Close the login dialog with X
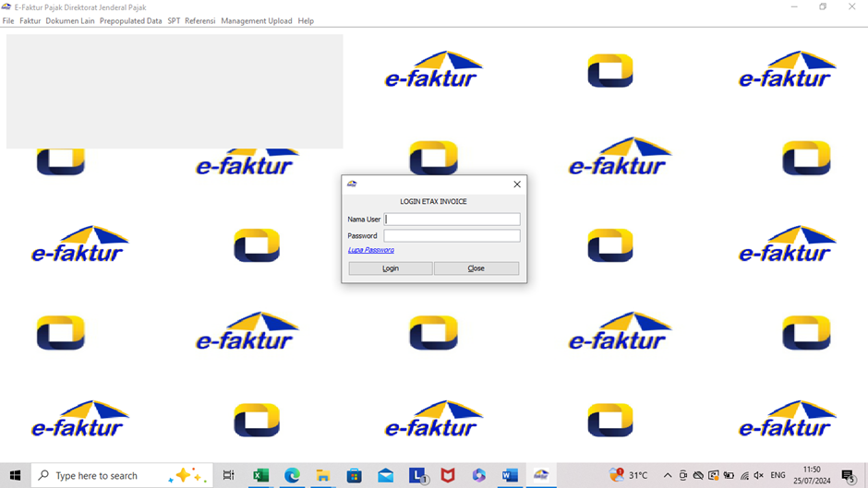Image resolution: width=868 pixels, height=488 pixels. 517,184
